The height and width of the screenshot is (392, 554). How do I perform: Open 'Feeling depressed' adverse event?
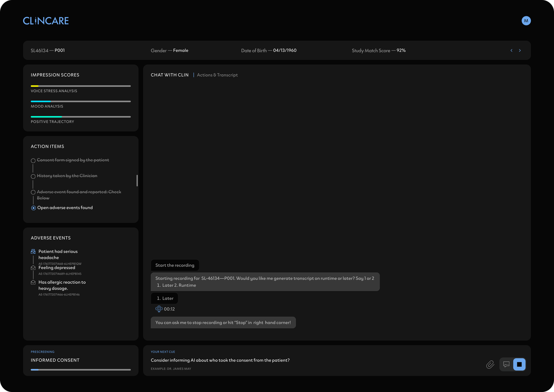[x=57, y=268]
